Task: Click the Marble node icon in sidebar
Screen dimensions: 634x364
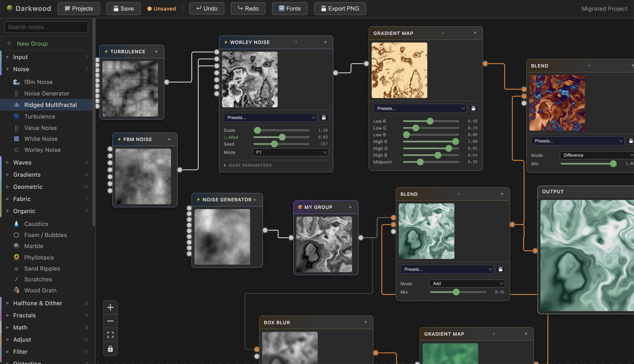Action: [17, 246]
